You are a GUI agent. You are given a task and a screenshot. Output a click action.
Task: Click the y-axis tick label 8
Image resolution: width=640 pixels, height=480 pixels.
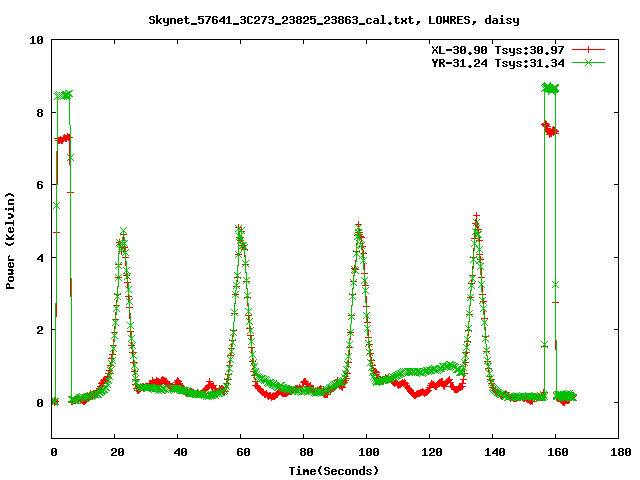(40, 113)
